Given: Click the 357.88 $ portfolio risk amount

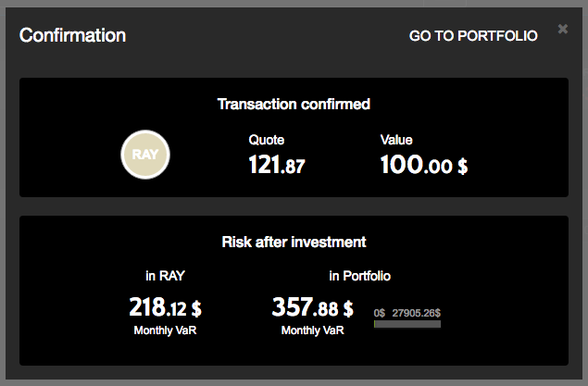Looking at the screenshot, I should click(x=312, y=306).
